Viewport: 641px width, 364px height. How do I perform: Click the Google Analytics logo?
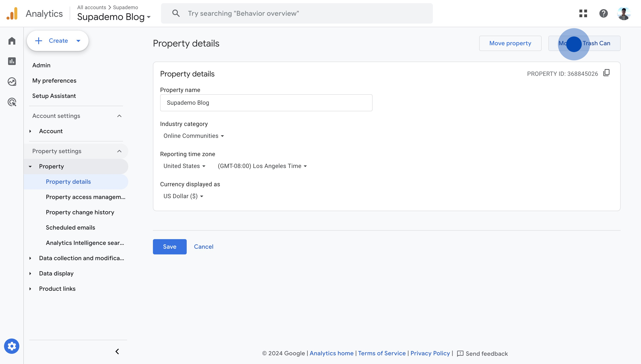12,14
